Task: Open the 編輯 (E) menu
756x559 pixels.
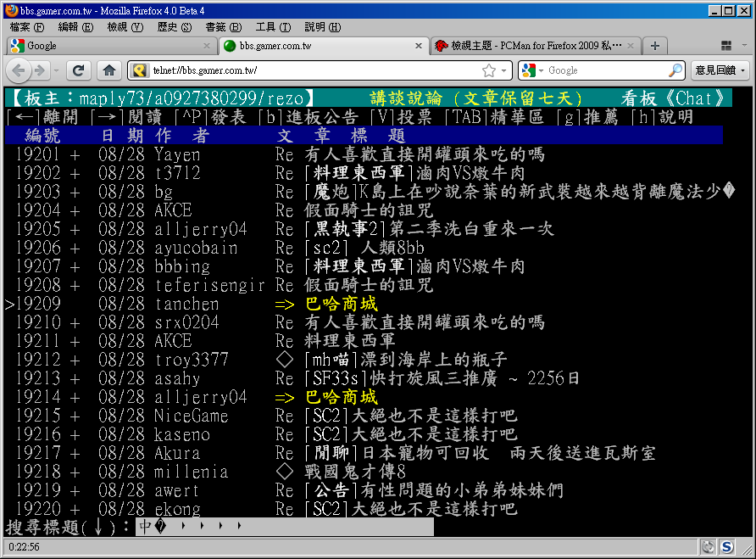Action: point(75,27)
